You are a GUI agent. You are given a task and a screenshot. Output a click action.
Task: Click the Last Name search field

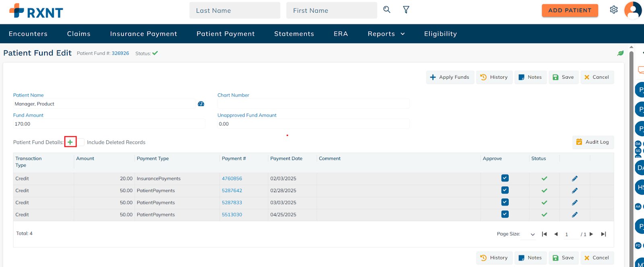(x=235, y=10)
